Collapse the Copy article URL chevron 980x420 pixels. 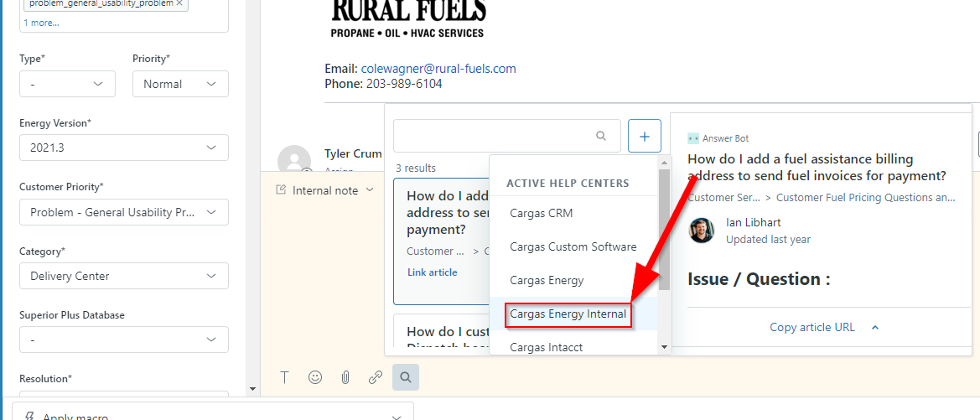click(875, 327)
